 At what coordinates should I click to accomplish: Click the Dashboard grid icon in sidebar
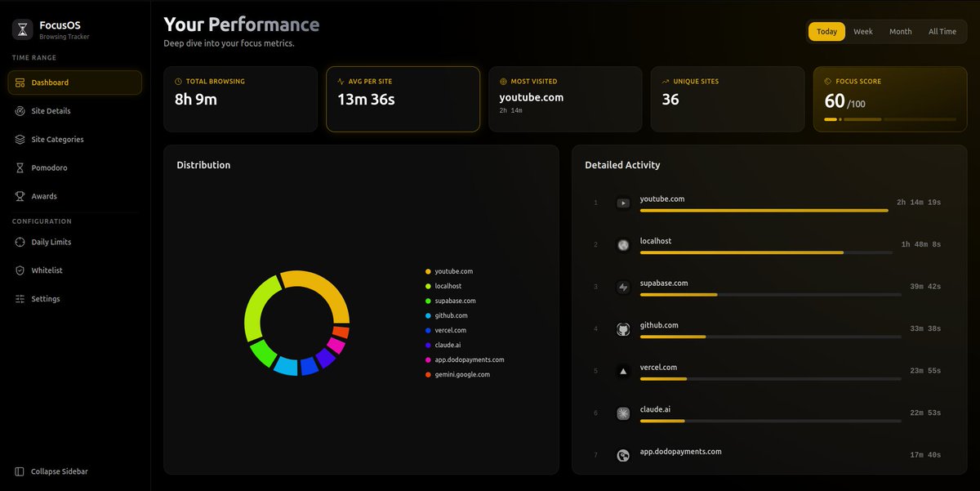[x=20, y=83]
